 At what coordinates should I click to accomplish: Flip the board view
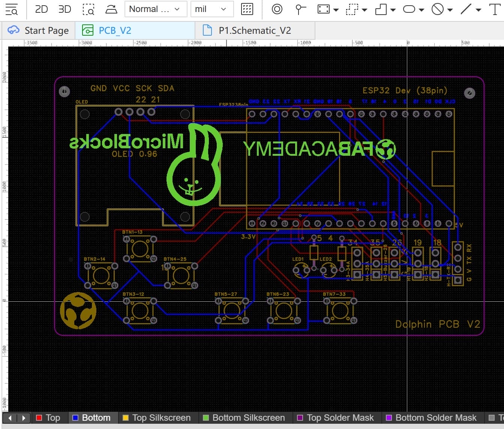click(111, 9)
